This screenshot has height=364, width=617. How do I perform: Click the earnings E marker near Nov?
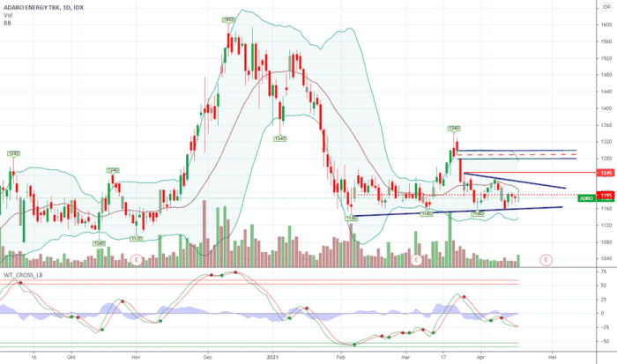tap(136, 260)
